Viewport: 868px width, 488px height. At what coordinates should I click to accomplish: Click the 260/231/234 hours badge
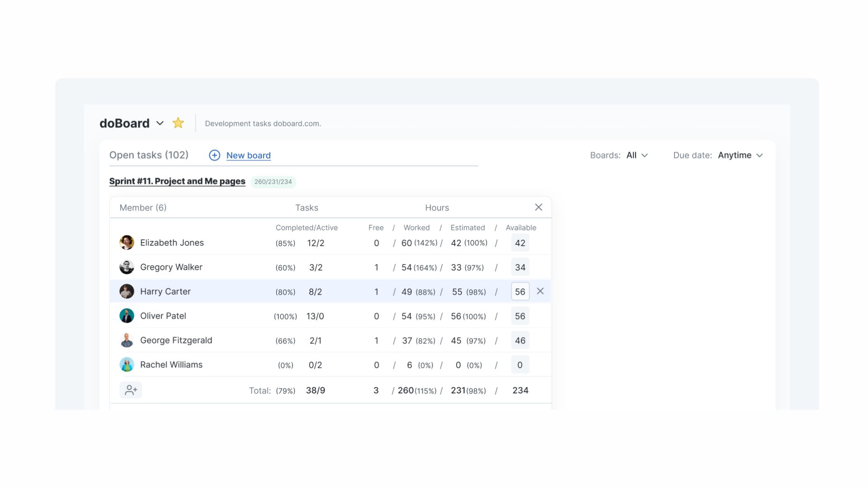pos(273,182)
